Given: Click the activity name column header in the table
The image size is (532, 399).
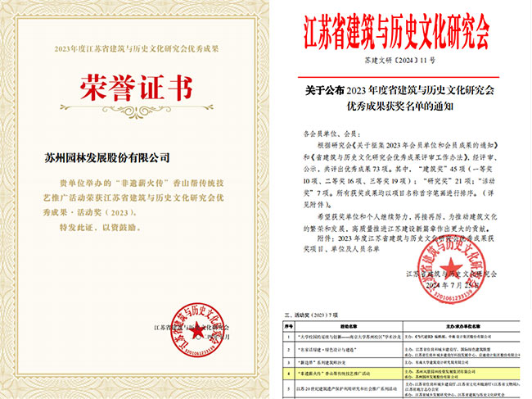Looking at the screenshot, I should pos(349,326).
